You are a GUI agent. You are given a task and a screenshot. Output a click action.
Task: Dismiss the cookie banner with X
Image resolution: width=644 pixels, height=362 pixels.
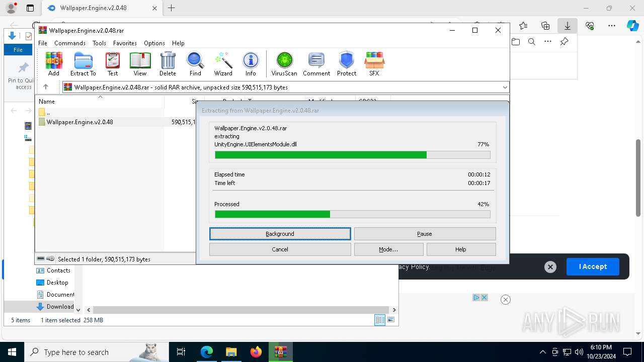550,267
